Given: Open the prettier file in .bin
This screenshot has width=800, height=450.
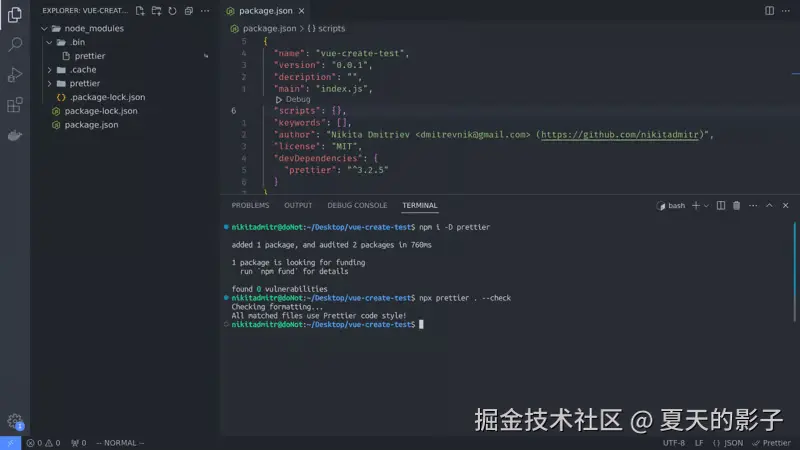Looking at the screenshot, I should click(89, 56).
